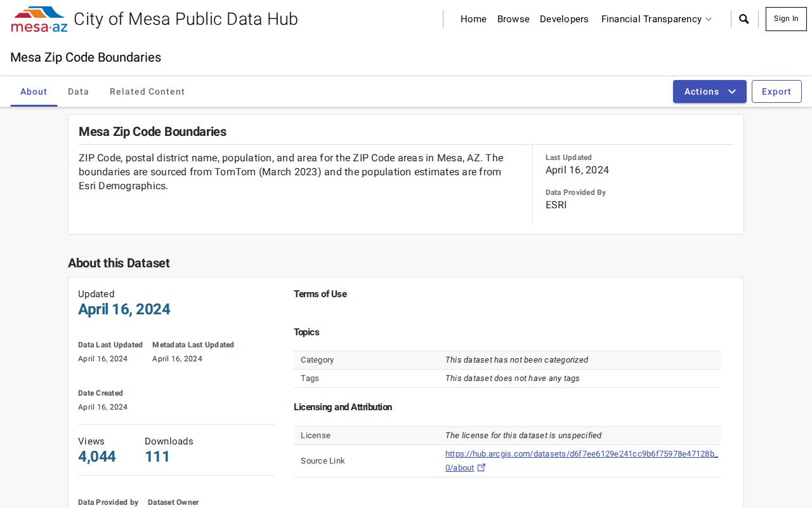Viewport: 812px width, 508px height.
Task: Click the Source Link row label
Action: 323,461
